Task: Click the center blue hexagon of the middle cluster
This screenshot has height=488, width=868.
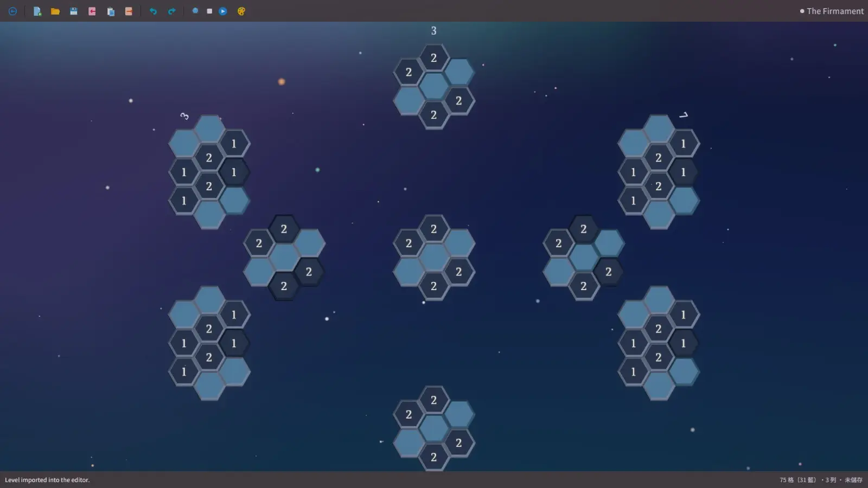Action: [433, 258]
